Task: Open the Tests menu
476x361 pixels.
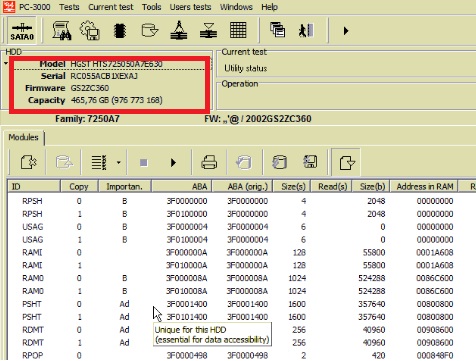Action: coord(69,7)
